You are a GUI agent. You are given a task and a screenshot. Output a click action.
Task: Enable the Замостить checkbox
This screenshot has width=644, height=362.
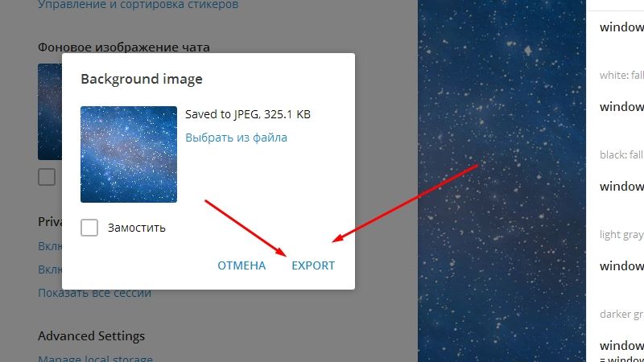point(89,228)
